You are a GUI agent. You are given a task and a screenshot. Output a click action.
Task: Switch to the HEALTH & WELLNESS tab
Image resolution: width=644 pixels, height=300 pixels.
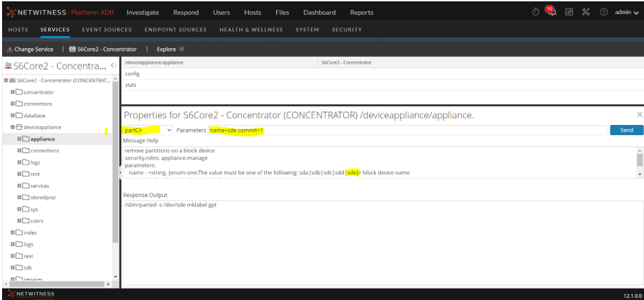(251, 30)
